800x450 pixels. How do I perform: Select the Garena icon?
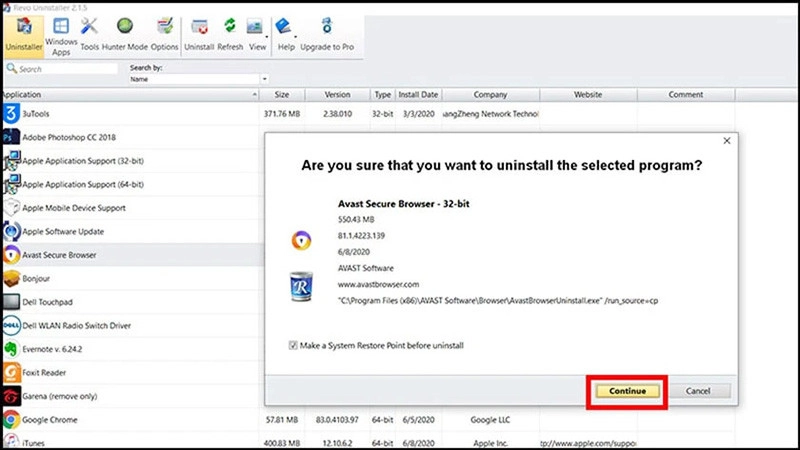pos(11,396)
